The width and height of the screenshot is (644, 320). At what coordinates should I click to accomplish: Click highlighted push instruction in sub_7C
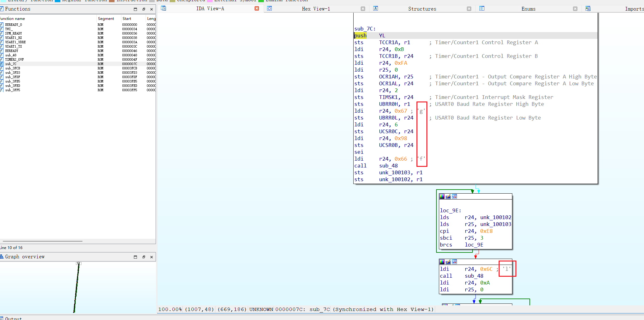(360, 35)
